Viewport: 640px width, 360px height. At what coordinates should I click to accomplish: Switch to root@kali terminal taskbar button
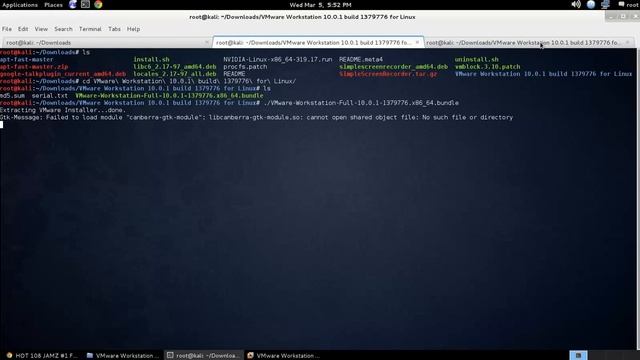click(203, 356)
